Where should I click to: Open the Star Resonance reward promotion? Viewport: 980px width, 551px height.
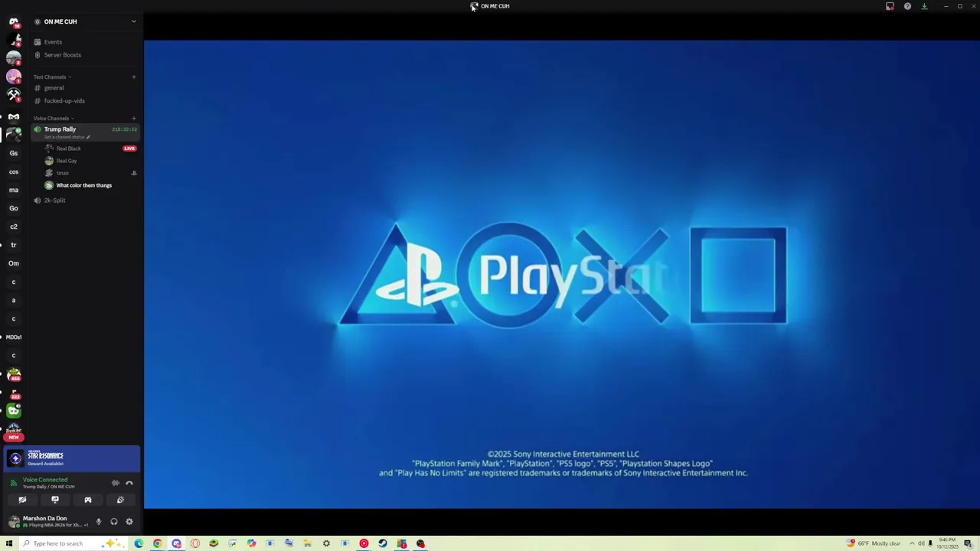pyautogui.click(x=72, y=458)
